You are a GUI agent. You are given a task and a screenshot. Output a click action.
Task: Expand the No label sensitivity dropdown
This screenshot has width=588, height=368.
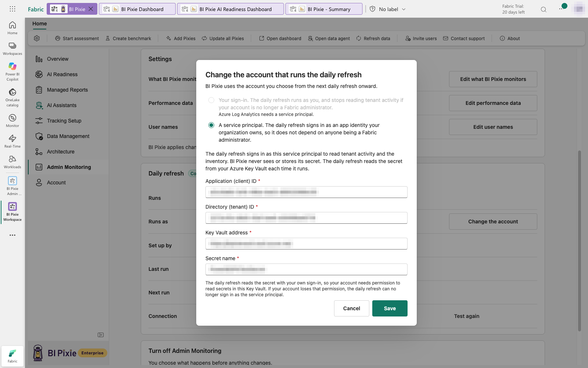[388, 9]
